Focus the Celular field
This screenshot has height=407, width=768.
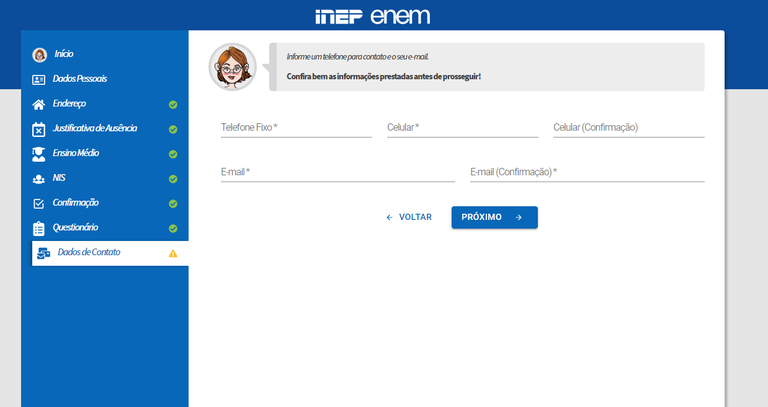[462, 128]
